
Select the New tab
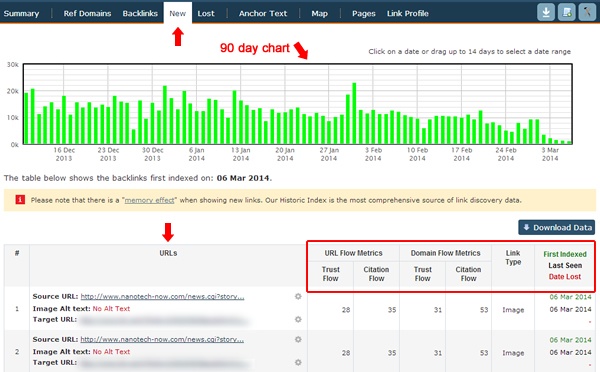click(x=178, y=13)
